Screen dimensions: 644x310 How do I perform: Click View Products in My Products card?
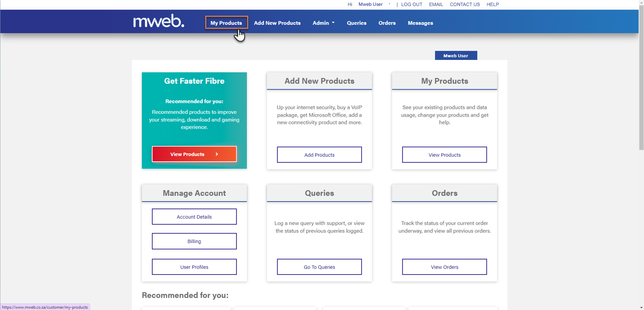click(x=444, y=155)
